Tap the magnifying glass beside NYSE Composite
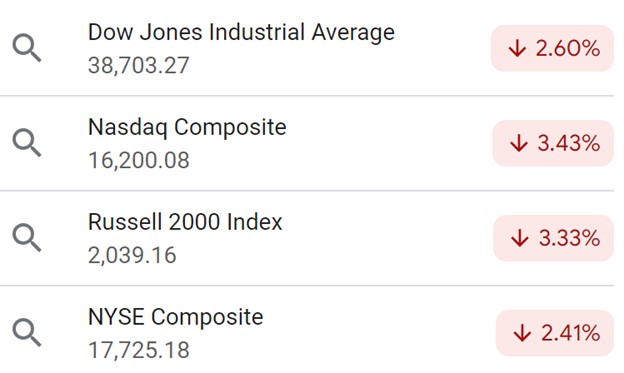624x373 pixels. (x=27, y=332)
